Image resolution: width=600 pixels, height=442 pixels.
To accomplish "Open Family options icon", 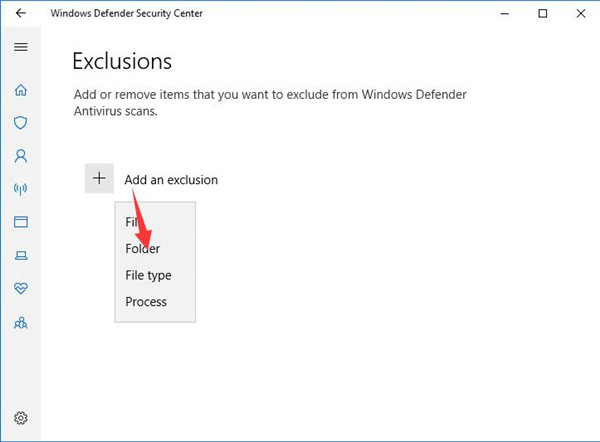I will click(x=21, y=323).
